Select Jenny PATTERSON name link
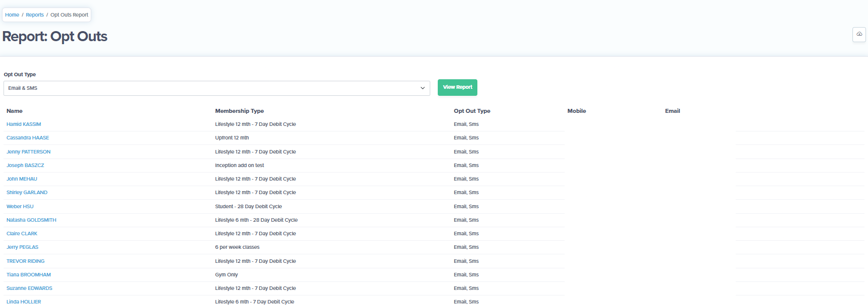Viewport: 868px width, 308px height. tap(29, 152)
